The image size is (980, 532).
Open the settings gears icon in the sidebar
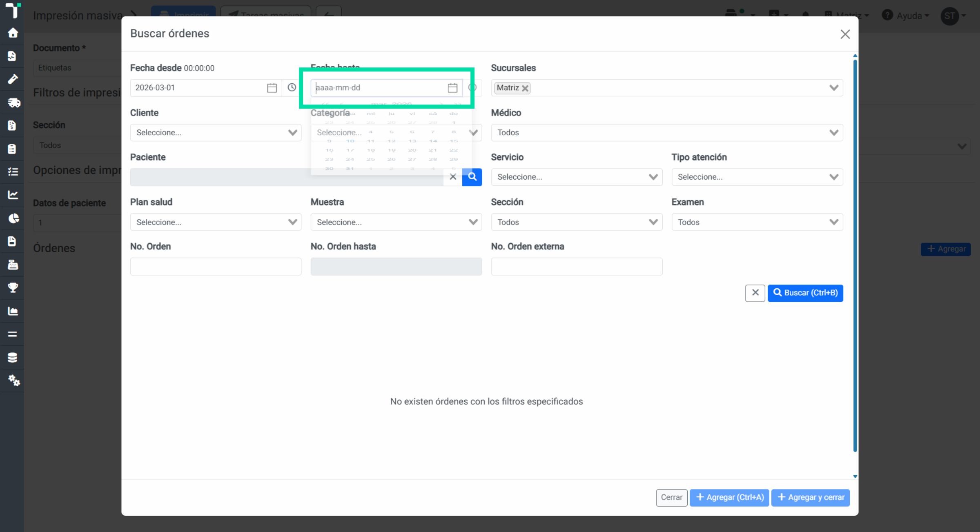point(13,381)
